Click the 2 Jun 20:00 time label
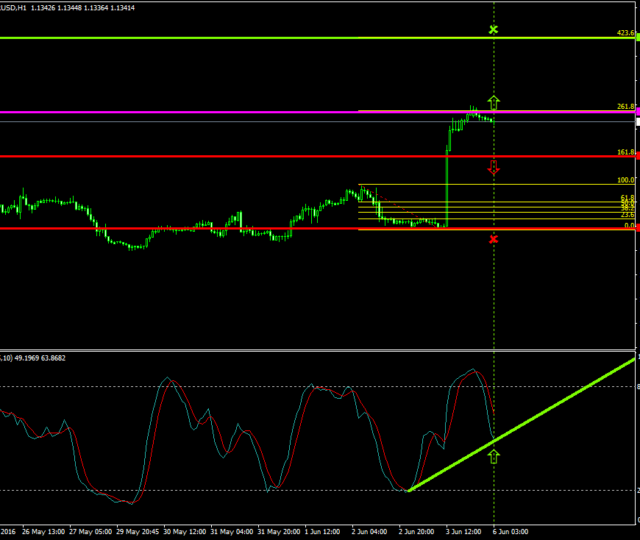This screenshot has height=540, width=640. pyautogui.click(x=417, y=533)
